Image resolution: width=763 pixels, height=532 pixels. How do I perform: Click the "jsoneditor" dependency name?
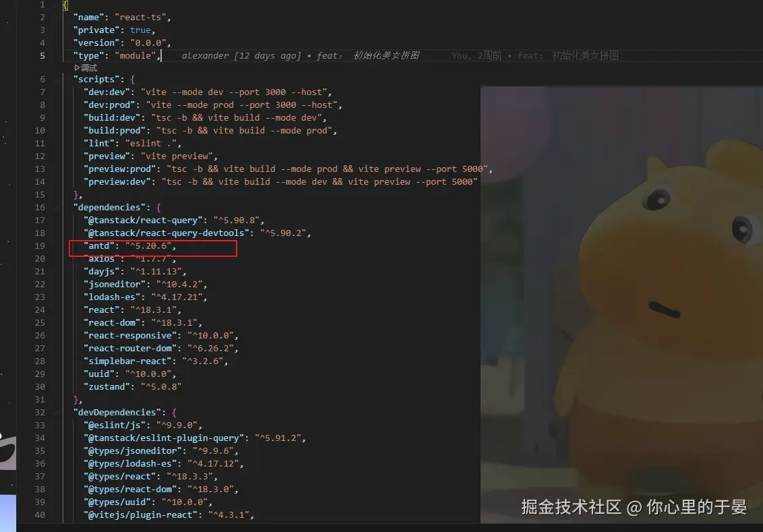[x=115, y=285]
